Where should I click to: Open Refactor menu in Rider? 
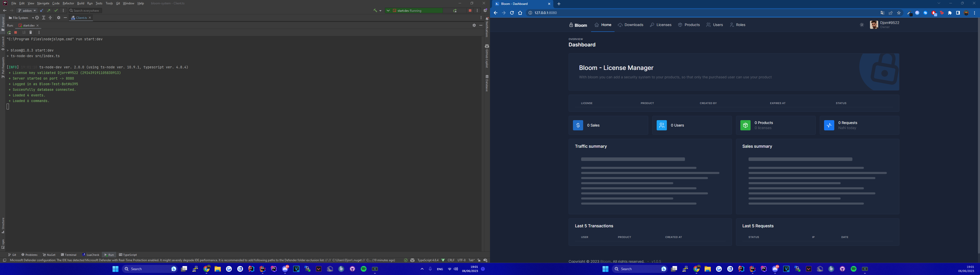point(68,3)
